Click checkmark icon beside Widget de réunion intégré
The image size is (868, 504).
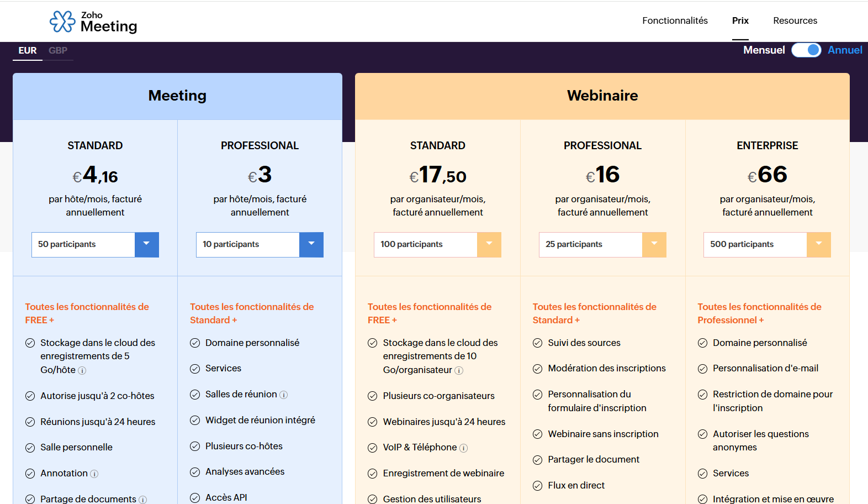pyautogui.click(x=195, y=421)
